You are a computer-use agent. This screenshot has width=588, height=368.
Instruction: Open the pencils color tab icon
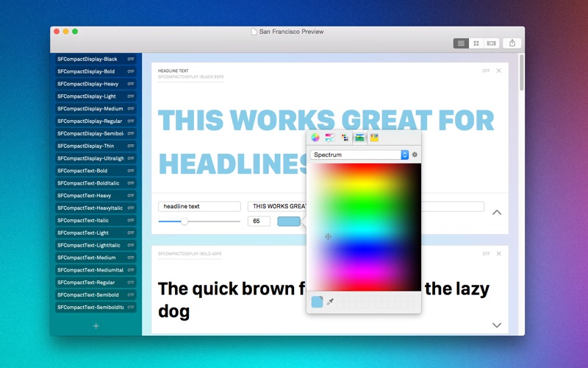(374, 138)
